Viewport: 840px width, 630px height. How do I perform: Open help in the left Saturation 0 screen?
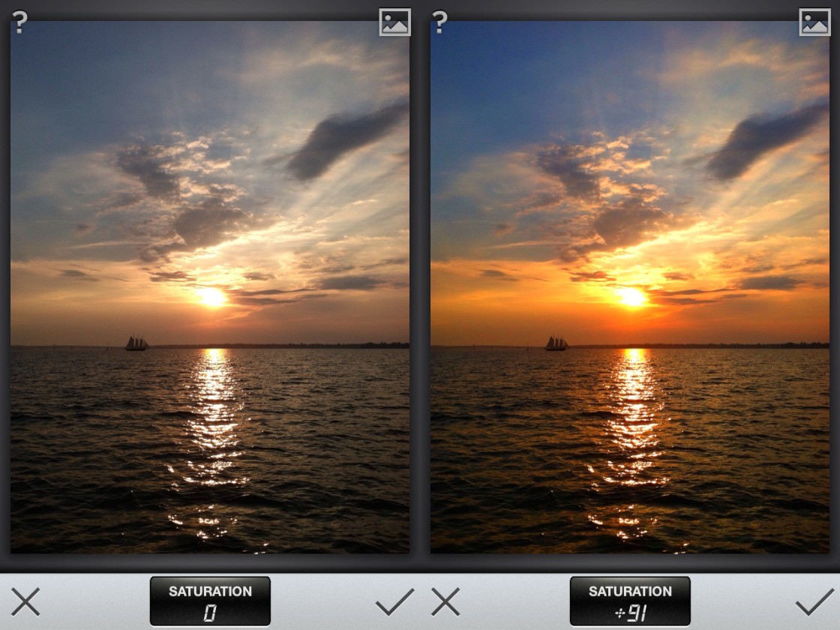(x=19, y=22)
